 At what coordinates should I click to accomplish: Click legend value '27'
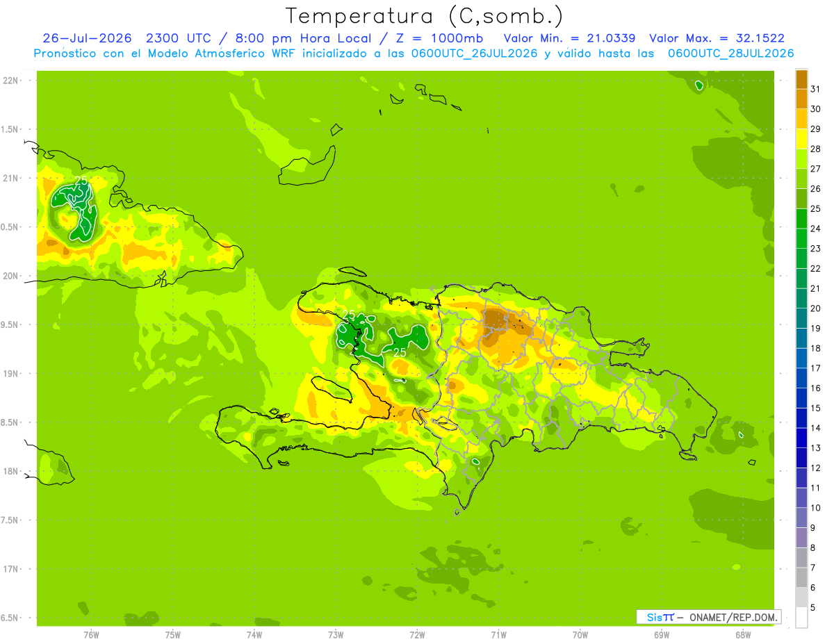pos(816,169)
